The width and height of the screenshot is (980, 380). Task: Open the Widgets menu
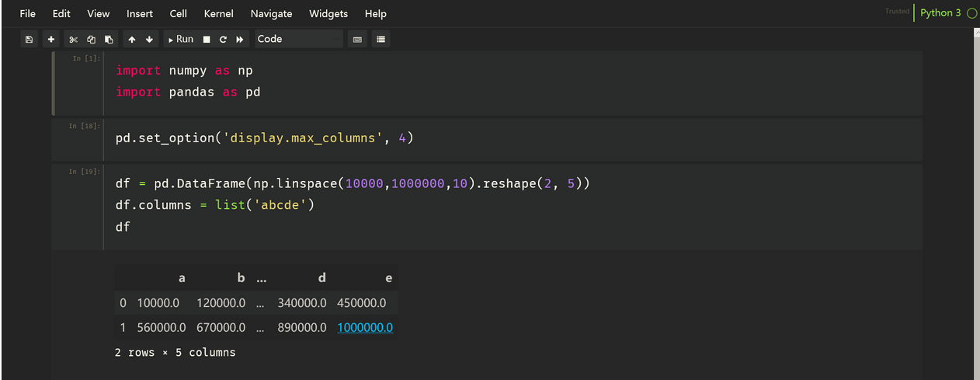pos(328,14)
